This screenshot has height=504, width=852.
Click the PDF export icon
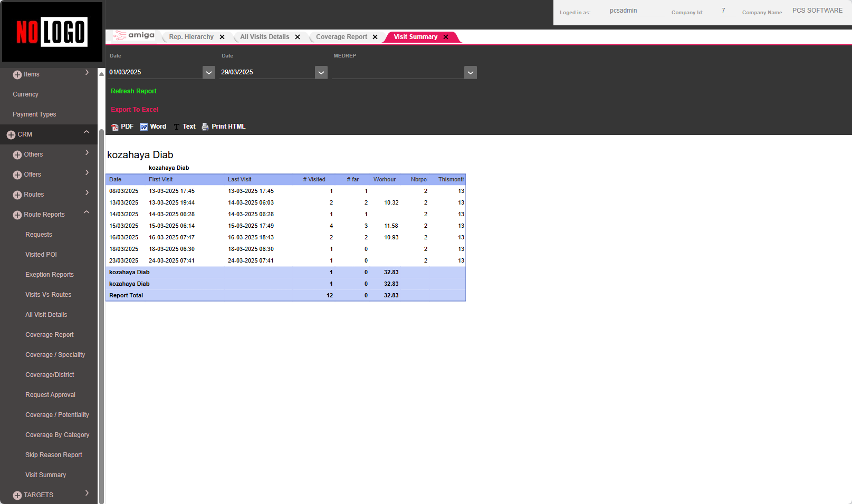(x=115, y=127)
